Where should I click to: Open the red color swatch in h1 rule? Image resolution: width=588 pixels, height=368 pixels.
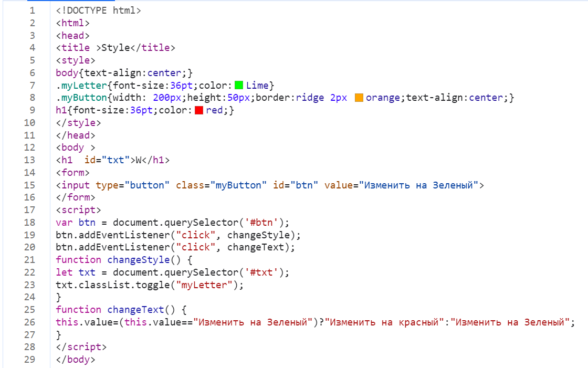click(x=198, y=110)
